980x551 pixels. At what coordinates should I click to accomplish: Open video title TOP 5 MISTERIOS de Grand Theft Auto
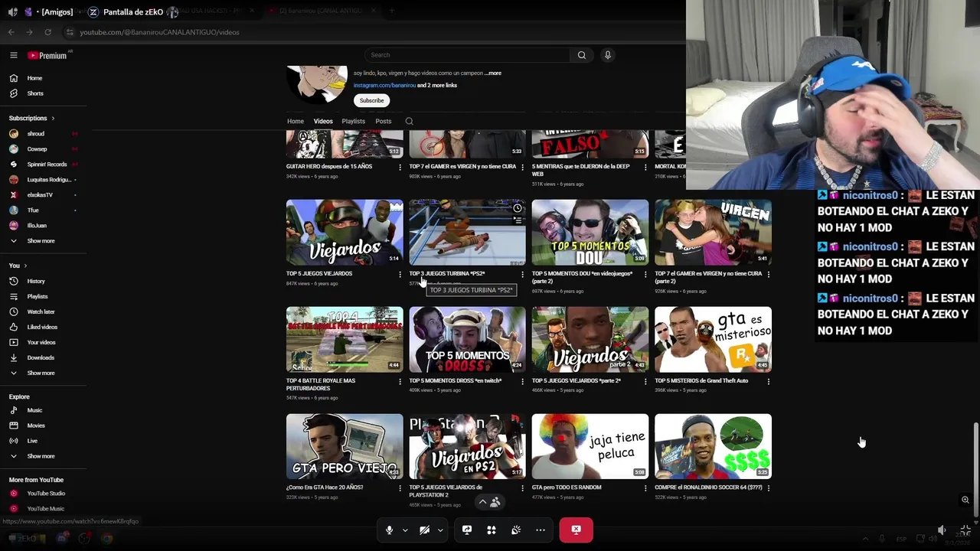[701, 381]
